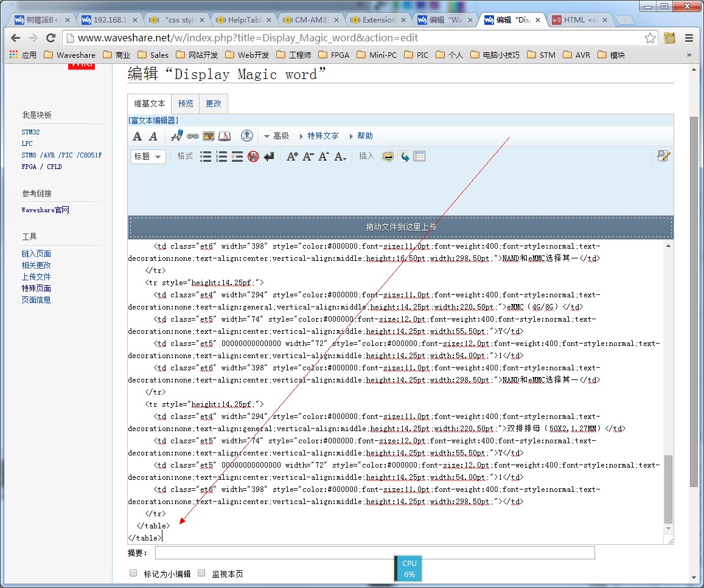This screenshot has width=704, height=588.
Task: Apply italic text formatting
Action: pos(153,136)
